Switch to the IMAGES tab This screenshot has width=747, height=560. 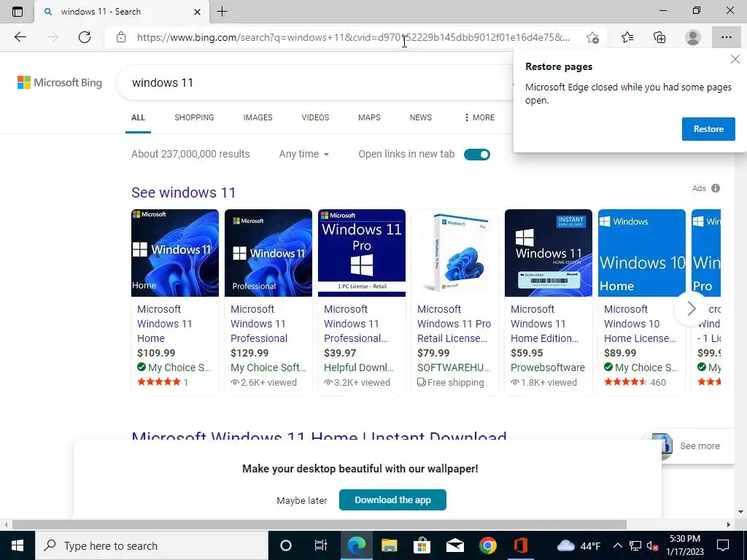click(x=258, y=117)
